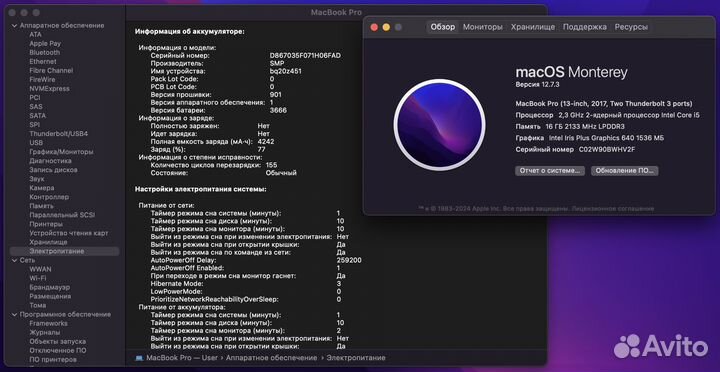Select Apple Pay in the sidebar
The image size is (720, 372).
[45, 44]
